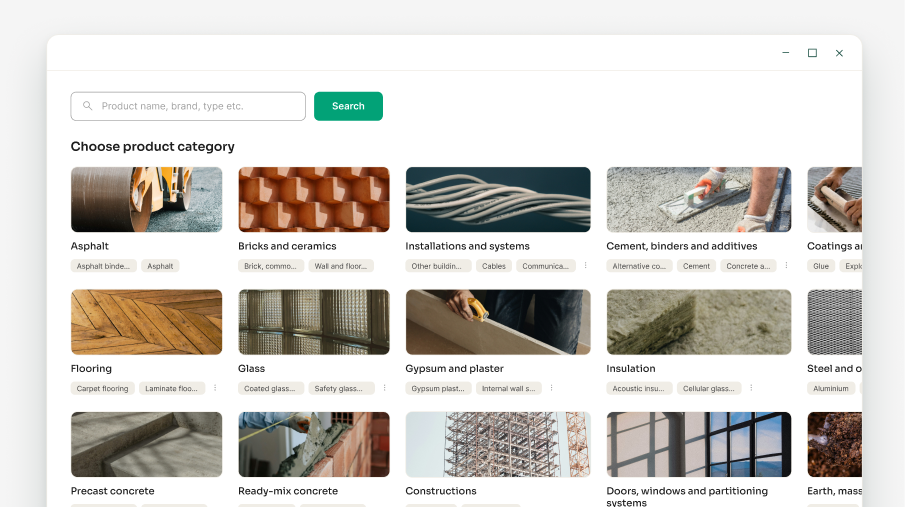Click the 'Wall and floor...' tag
This screenshot has width=905, height=507.
(x=341, y=266)
